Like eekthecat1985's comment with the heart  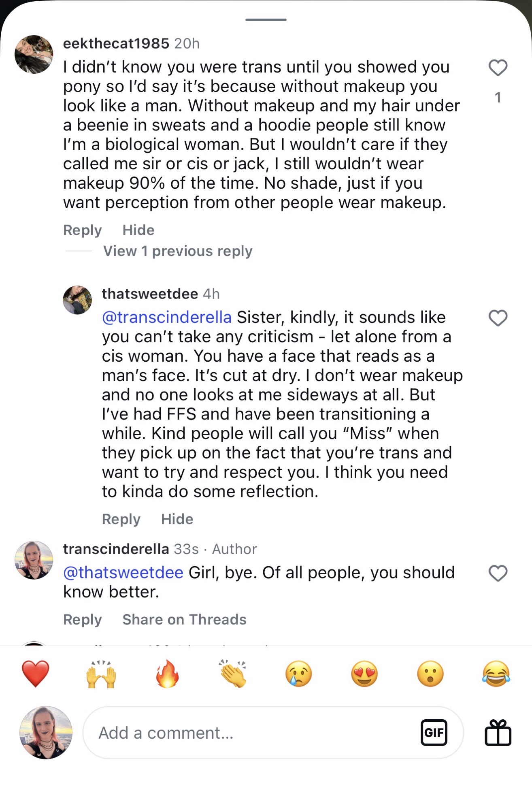point(498,68)
